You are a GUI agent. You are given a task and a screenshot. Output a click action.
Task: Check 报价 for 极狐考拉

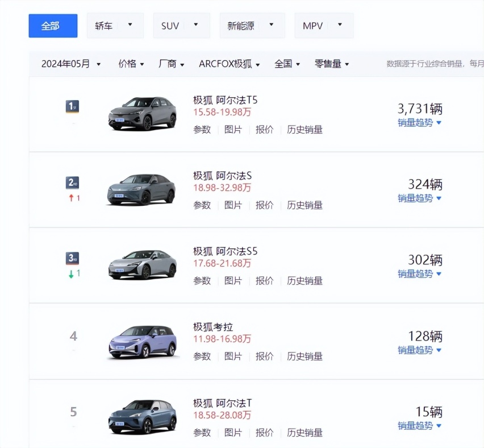[x=265, y=356]
